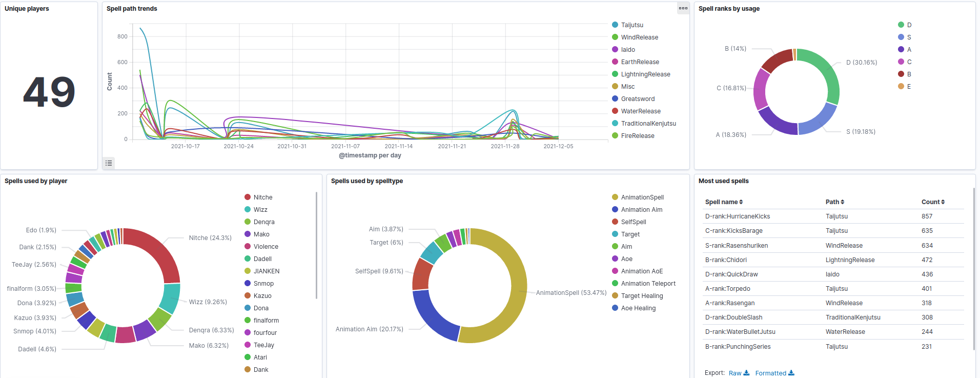This screenshot has width=980, height=378.
Task: Click AnimationSpell in the spelltype legend
Action: click(x=642, y=197)
